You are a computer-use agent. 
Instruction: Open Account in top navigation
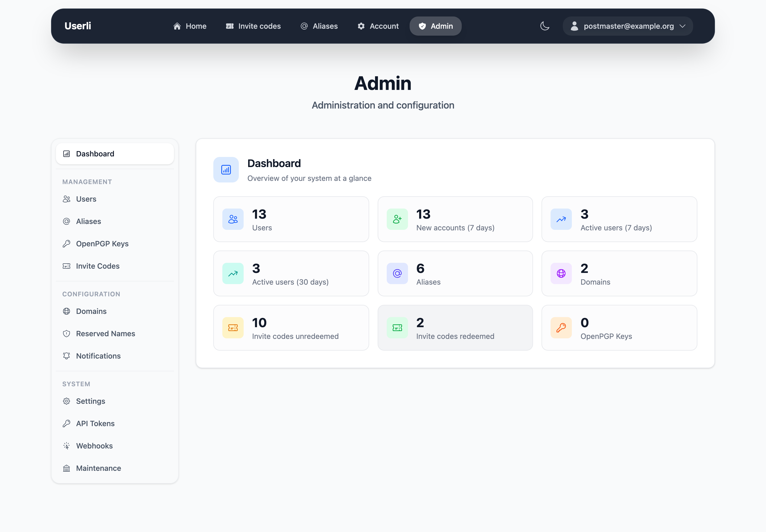(378, 26)
